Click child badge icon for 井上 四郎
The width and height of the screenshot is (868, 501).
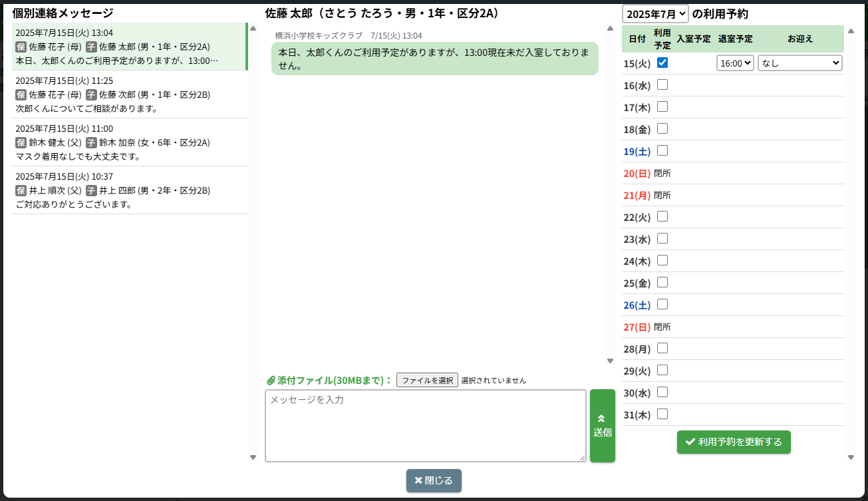point(91,191)
